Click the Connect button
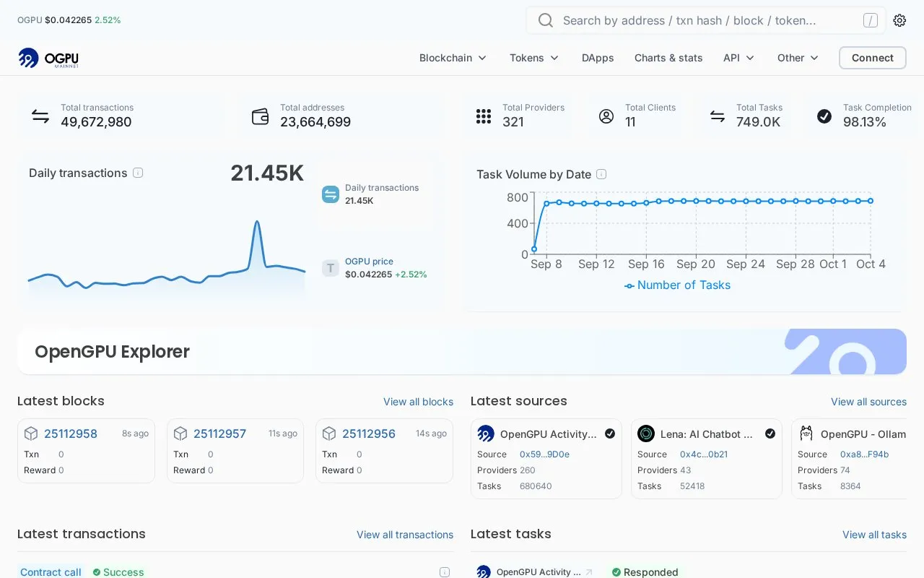This screenshot has width=924, height=578. pyautogui.click(x=873, y=58)
